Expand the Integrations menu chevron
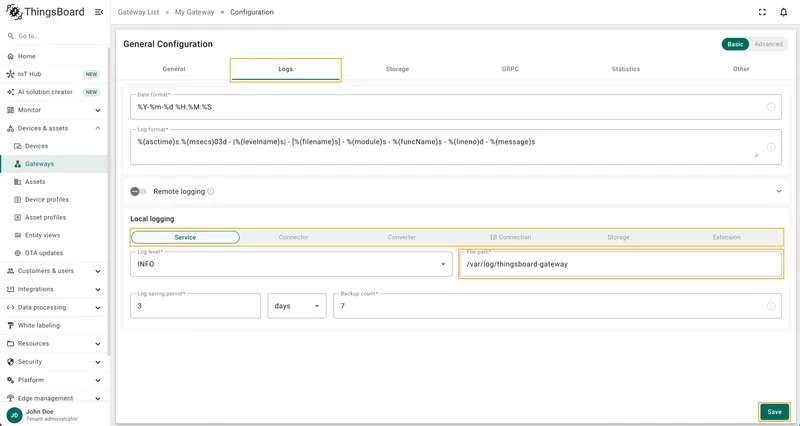This screenshot has height=426, width=800. point(98,289)
